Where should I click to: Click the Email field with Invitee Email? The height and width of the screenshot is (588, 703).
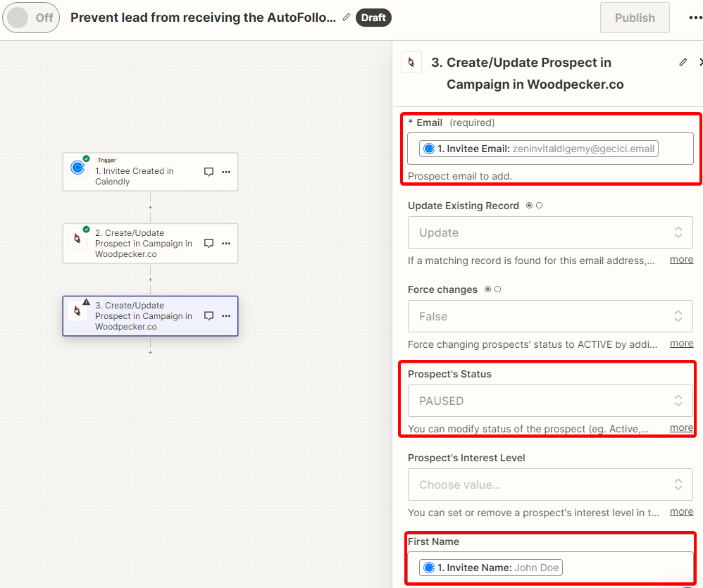(550, 149)
